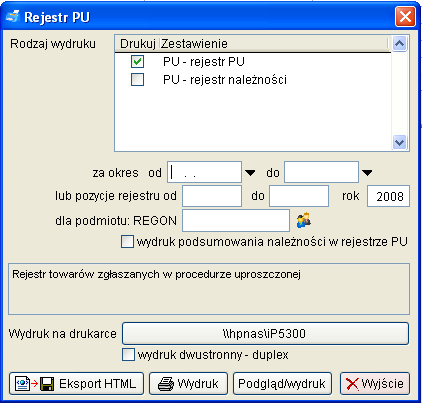Click the REGON input field
422x403 pixels.
click(236, 220)
